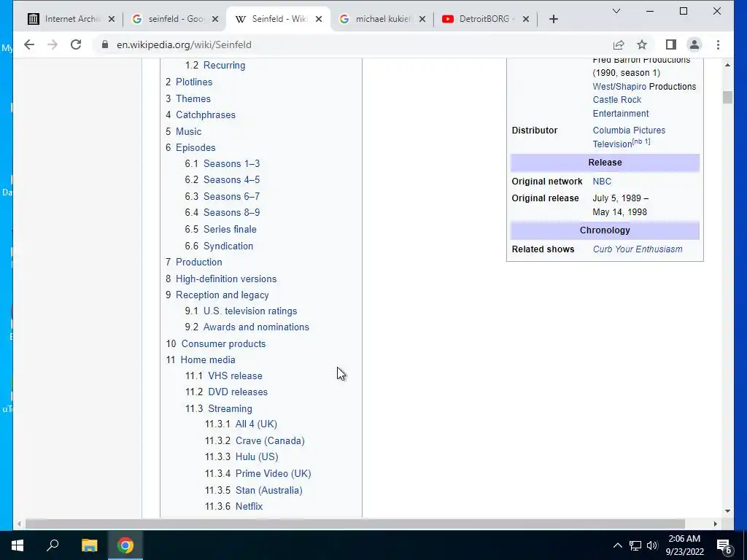This screenshot has width=747, height=560.
Task: Close the Seinfeld Wikipedia tab
Action: 319,19
